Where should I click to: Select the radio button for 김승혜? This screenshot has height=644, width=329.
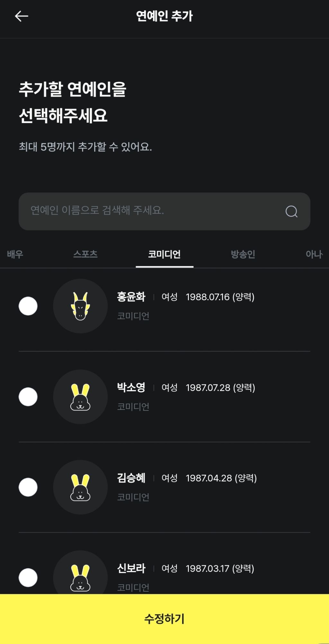coord(28,487)
